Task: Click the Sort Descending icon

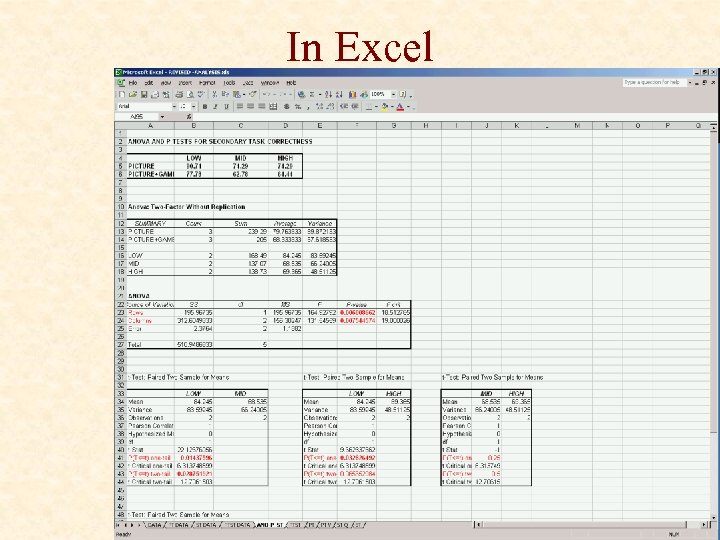Action: (339, 94)
